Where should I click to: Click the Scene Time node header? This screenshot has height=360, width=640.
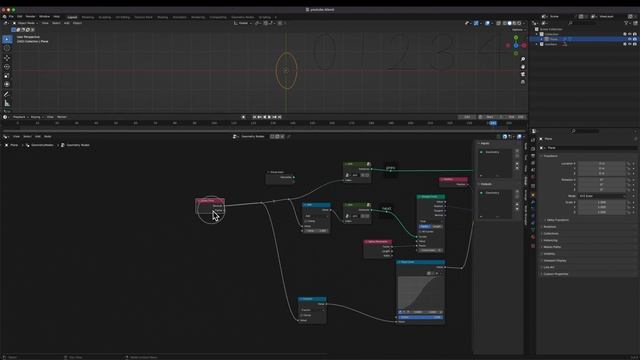click(x=210, y=200)
